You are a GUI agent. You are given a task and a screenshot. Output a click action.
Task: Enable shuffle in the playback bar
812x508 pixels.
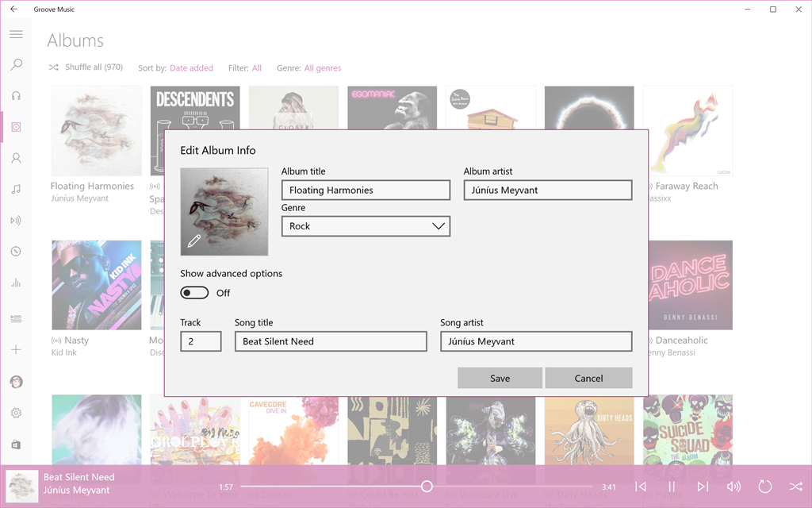(795, 487)
